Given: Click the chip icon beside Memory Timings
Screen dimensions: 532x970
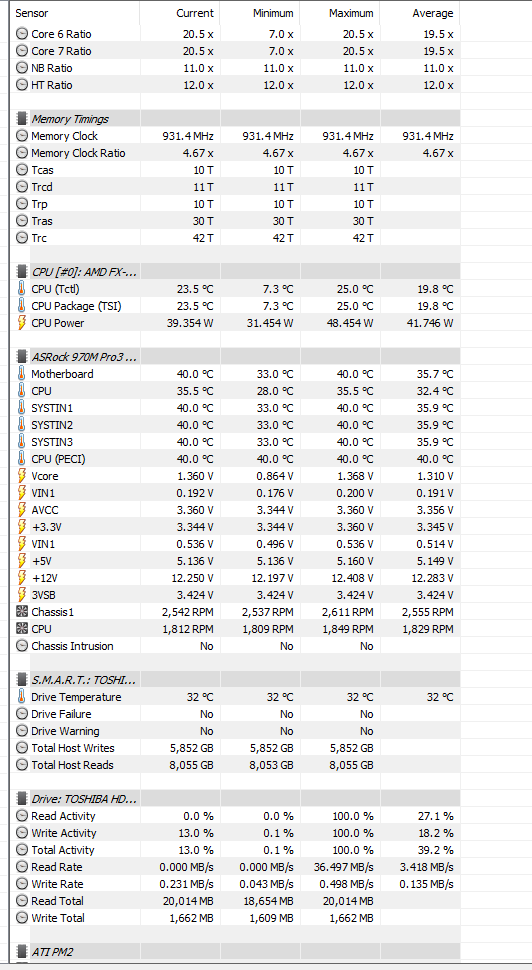Looking at the screenshot, I should click(x=22, y=119).
